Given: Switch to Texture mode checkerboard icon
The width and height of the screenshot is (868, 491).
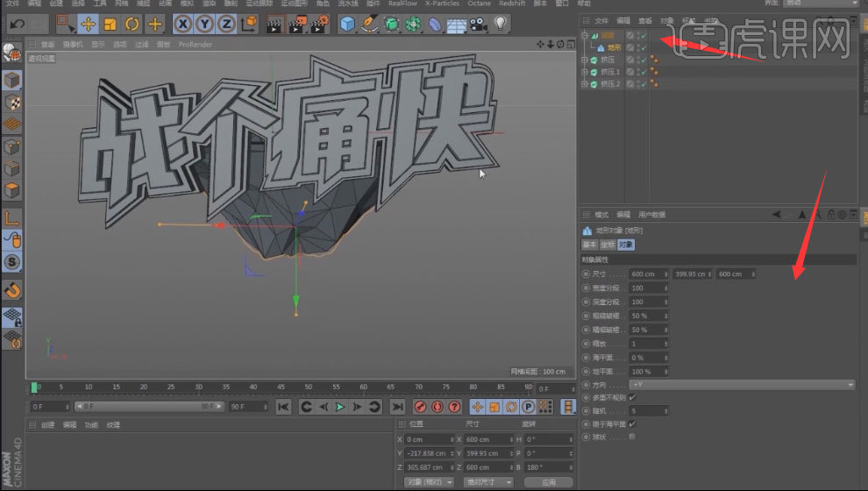Looking at the screenshot, I should pos(12,103).
